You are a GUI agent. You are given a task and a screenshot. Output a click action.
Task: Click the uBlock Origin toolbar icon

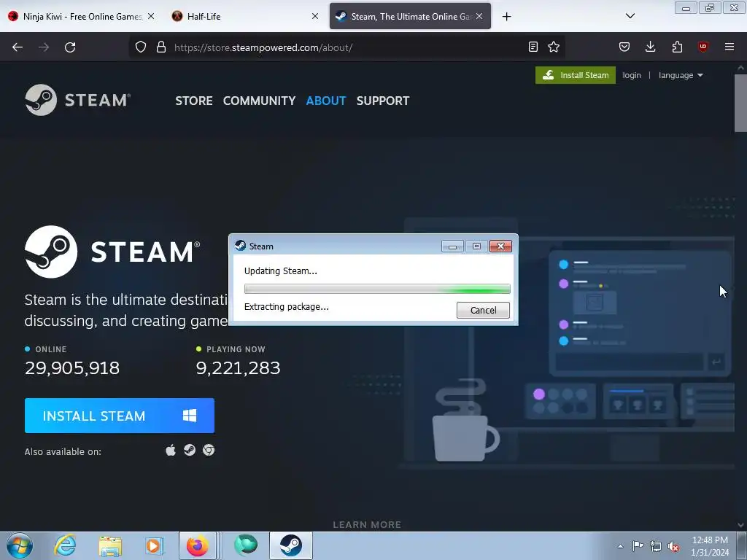(x=703, y=47)
